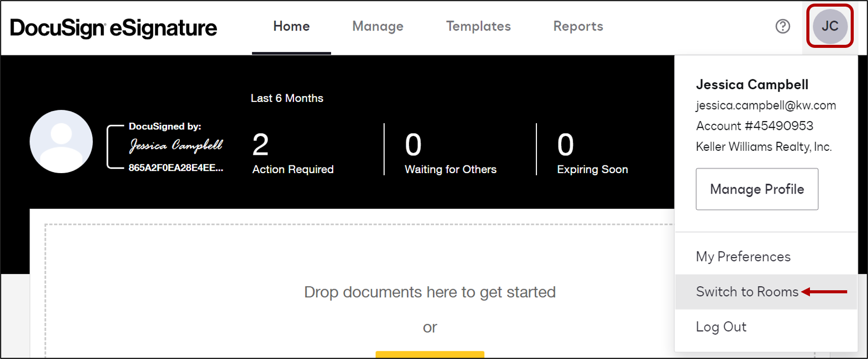Open My Preferences from the menu

743,257
